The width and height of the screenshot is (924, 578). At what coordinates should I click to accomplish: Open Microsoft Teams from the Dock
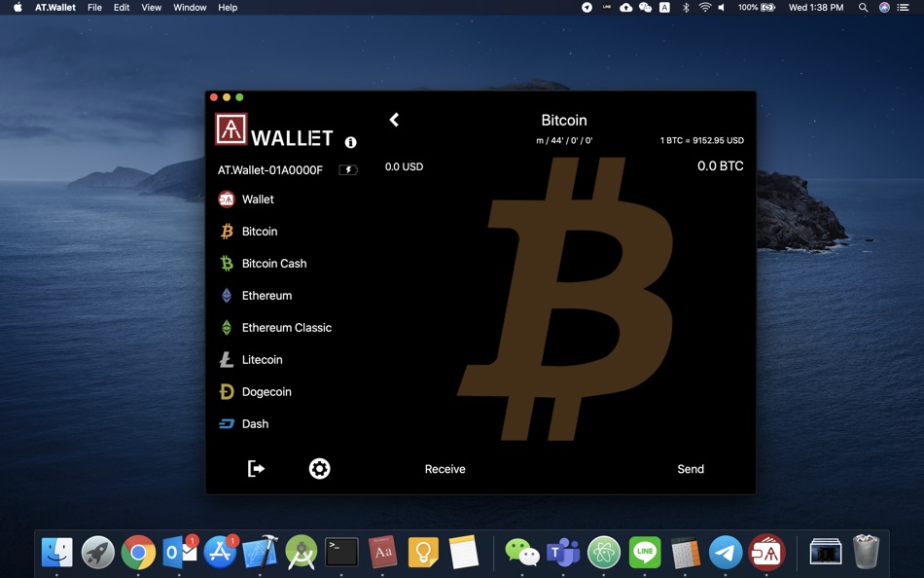pos(563,553)
